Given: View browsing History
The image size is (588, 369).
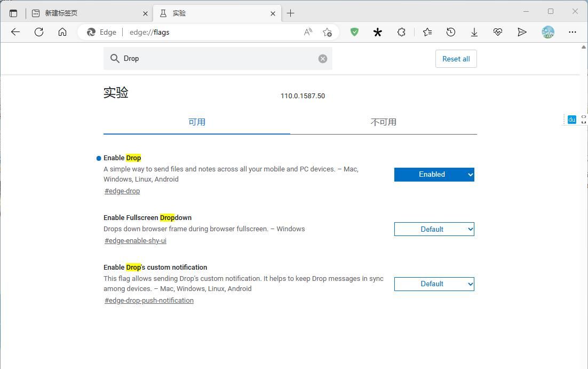Looking at the screenshot, I should [x=451, y=32].
